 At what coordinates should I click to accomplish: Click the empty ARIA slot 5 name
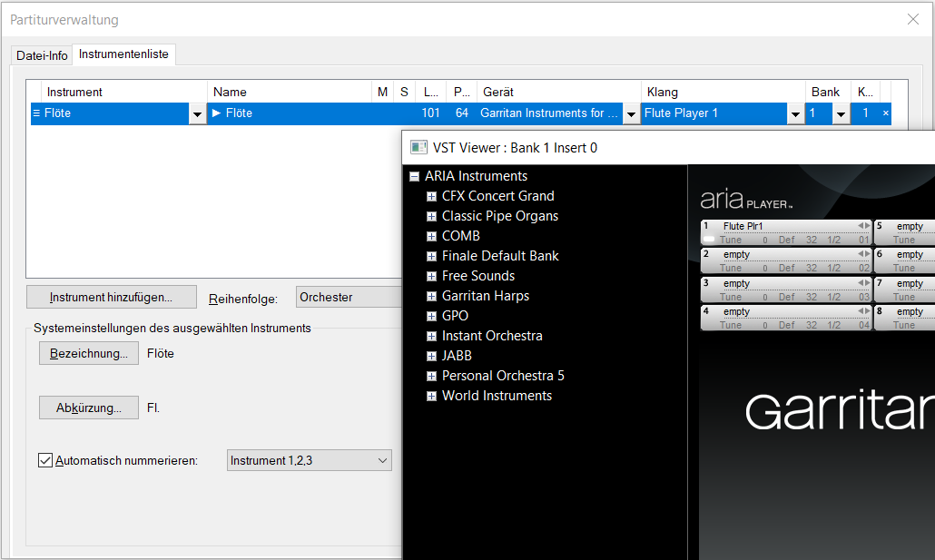pyautogui.click(x=910, y=226)
